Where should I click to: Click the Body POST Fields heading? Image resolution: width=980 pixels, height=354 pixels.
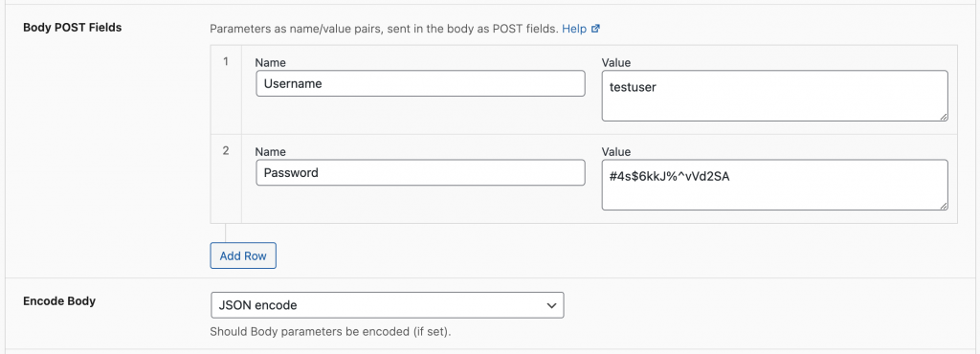73,28
